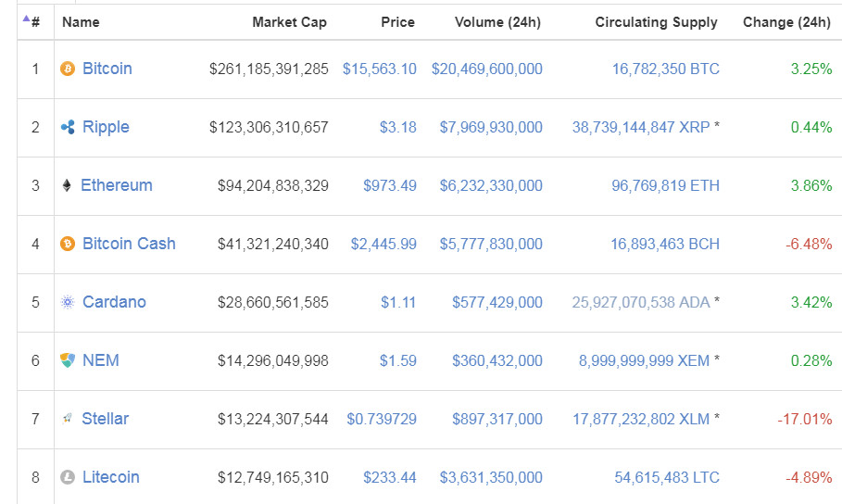Select Ethereum market cap $94,204,838,329
Screen dimensions: 842x504
point(272,186)
